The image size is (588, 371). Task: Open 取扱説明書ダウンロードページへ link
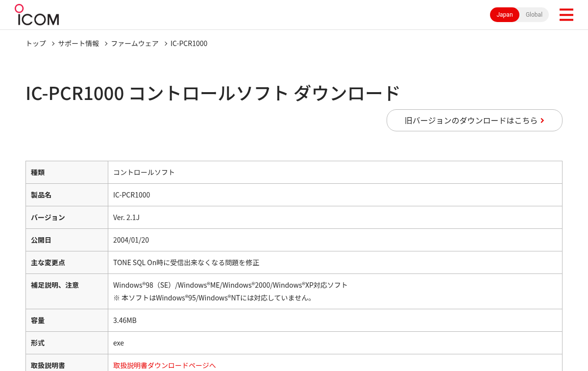165,365
